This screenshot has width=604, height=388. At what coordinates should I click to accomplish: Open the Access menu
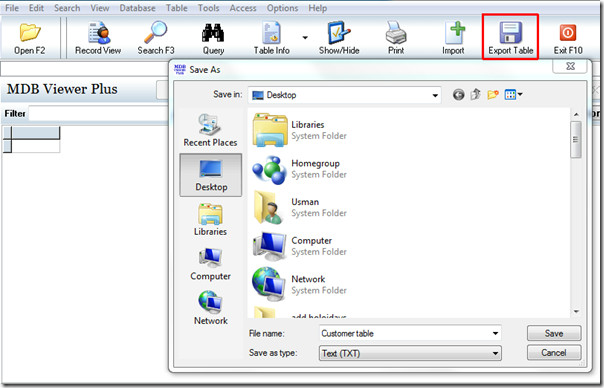click(243, 8)
